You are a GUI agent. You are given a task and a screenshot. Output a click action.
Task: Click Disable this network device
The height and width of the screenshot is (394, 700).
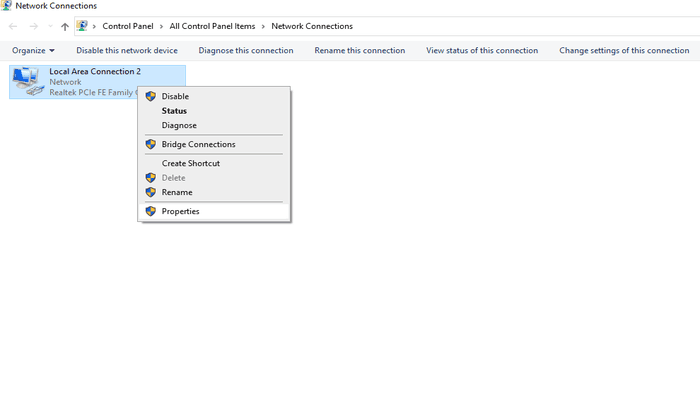(127, 50)
